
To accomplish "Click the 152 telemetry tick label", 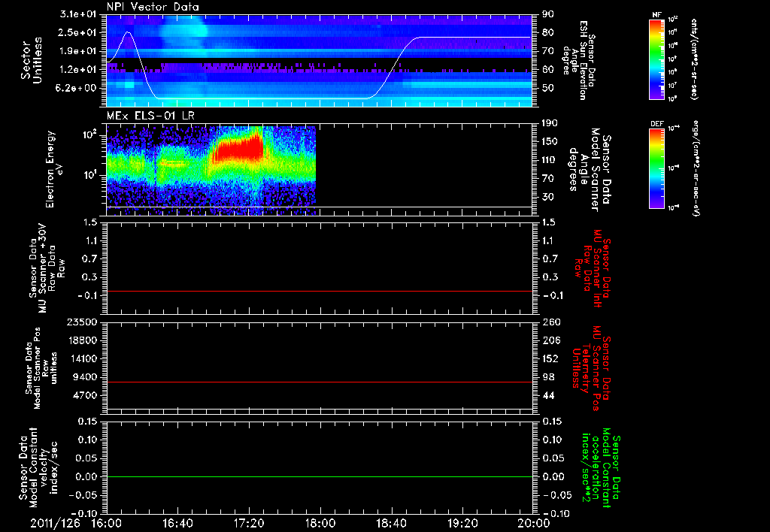I will [x=550, y=358].
